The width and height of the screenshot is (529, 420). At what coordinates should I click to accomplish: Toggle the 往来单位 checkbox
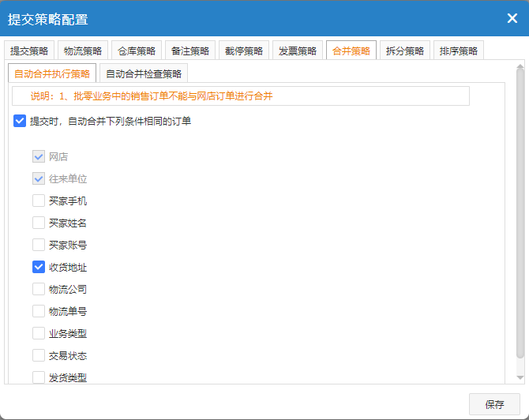(x=39, y=178)
